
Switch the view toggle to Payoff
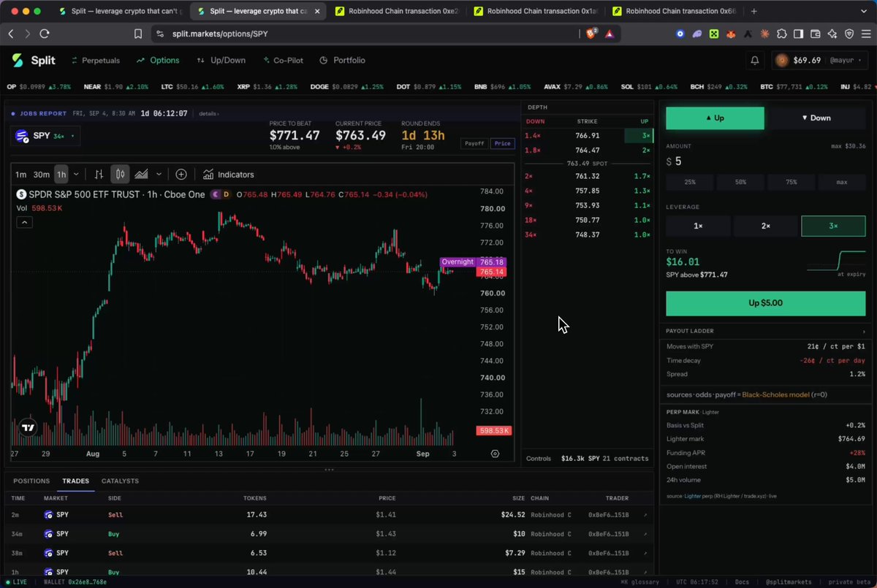[x=474, y=144]
